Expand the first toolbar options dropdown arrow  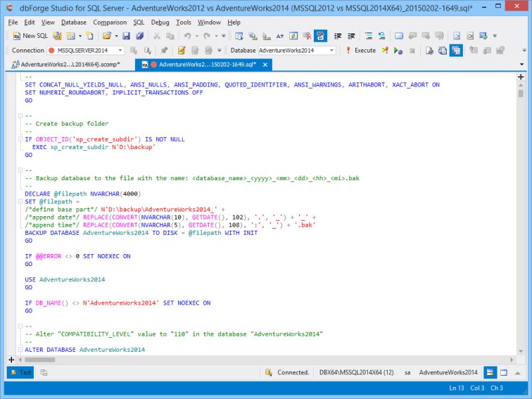click(495, 36)
